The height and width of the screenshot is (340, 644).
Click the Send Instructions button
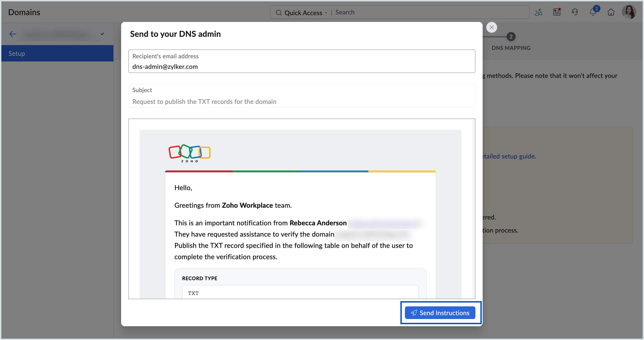pyautogui.click(x=440, y=312)
